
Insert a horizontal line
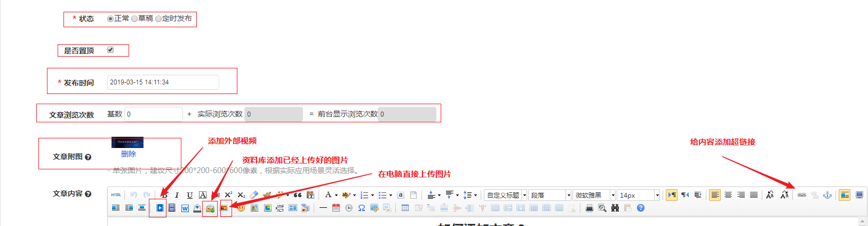click(x=323, y=208)
